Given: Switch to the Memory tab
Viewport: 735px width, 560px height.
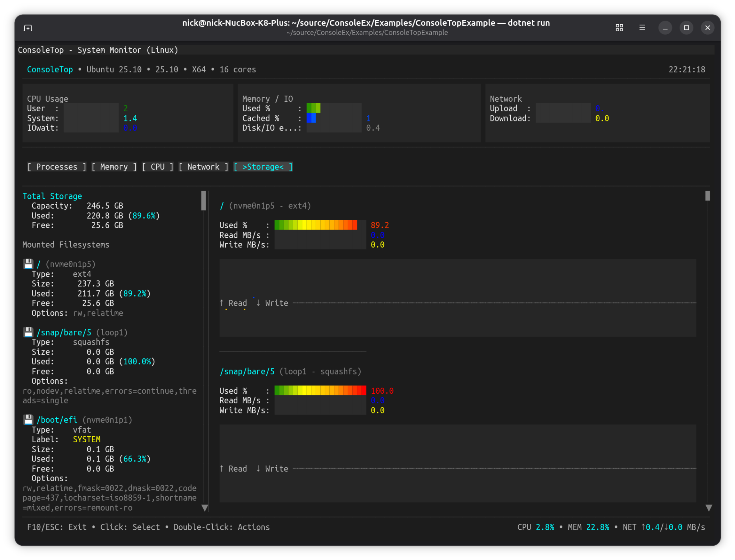Looking at the screenshot, I should pyautogui.click(x=114, y=167).
